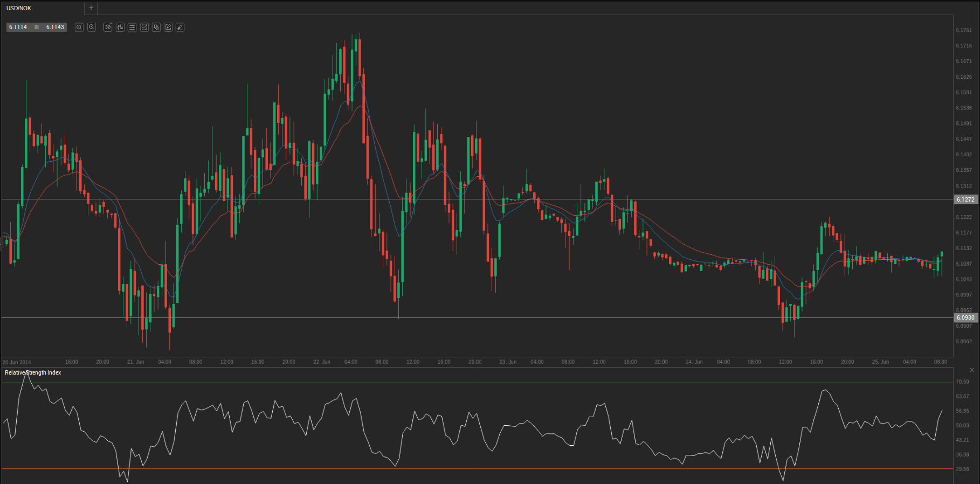980x484 pixels.
Task: Click the 6.1272 price level marker
Action: coord(965,199)
